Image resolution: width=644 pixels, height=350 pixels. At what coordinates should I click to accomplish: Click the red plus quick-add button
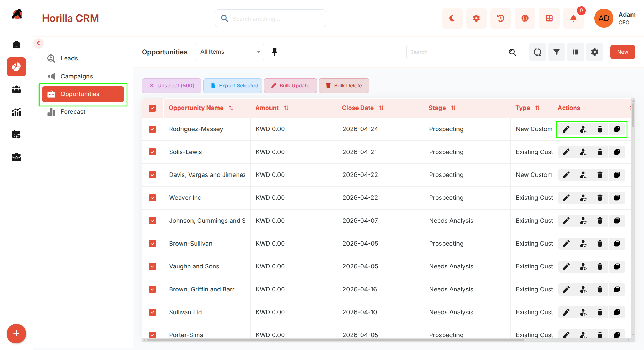pyautogui.click(x=16, y=334)
